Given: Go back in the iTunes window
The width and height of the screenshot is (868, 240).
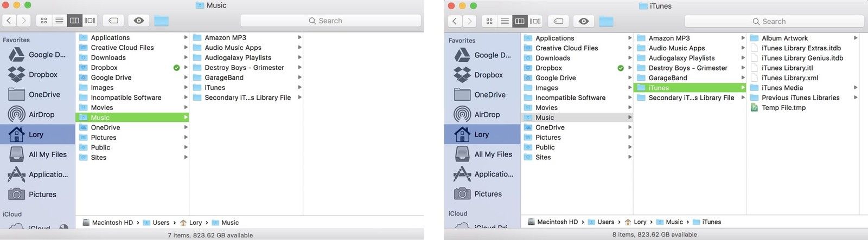Looking at the screenshot, I should pos(455,21).
